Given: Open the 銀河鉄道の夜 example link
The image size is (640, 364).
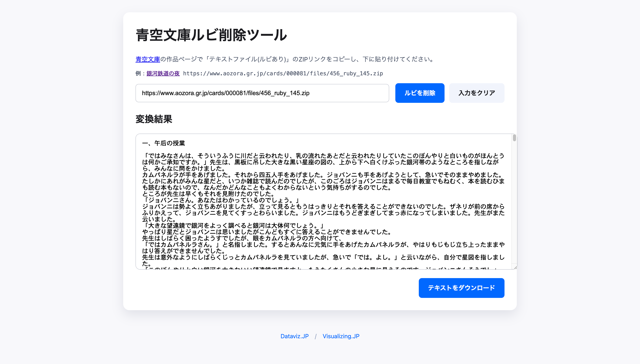Looking at the screenshot, I should (x=163, y=73).
